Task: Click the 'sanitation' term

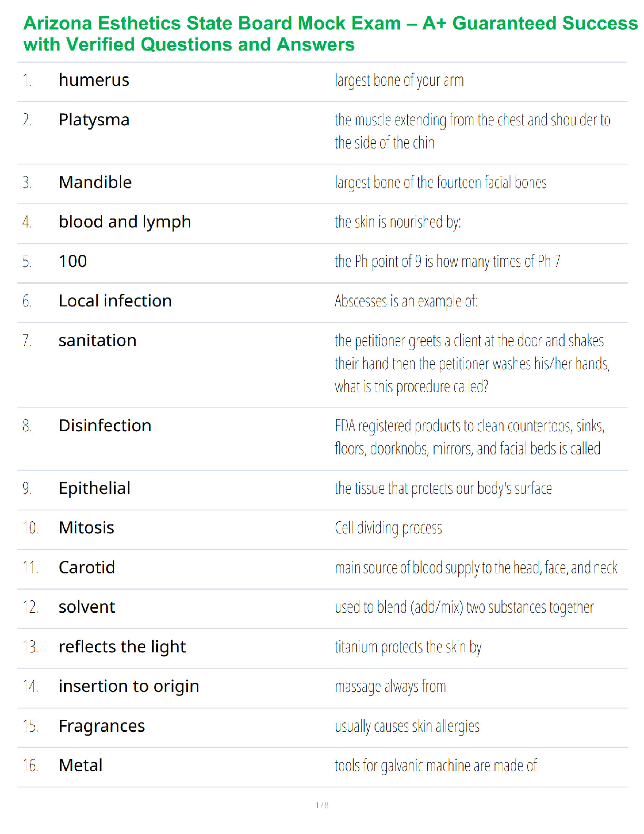Action: coord(97,341)
